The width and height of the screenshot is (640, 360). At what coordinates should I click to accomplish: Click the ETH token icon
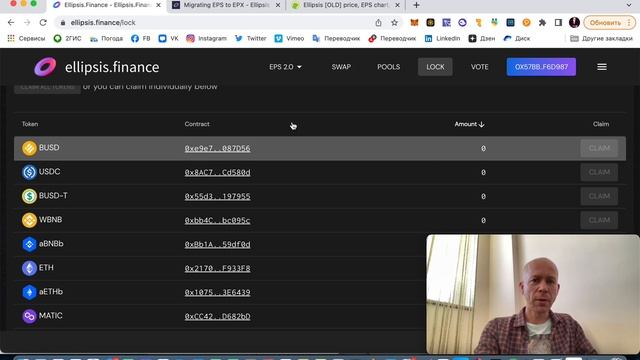pyautogui.click(x=29, y=268)
